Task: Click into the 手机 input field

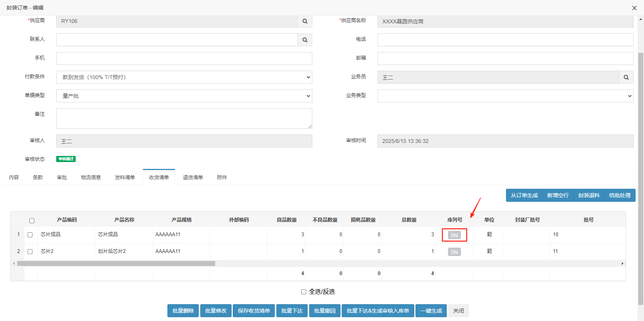Action: (x=184, y=58)
